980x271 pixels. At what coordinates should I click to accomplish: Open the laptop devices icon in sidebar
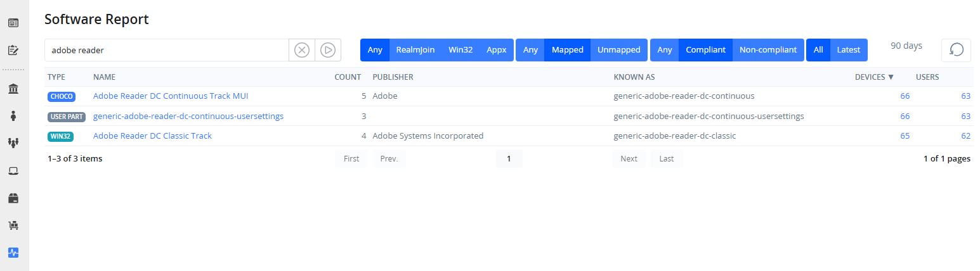[x=13, y=171]
